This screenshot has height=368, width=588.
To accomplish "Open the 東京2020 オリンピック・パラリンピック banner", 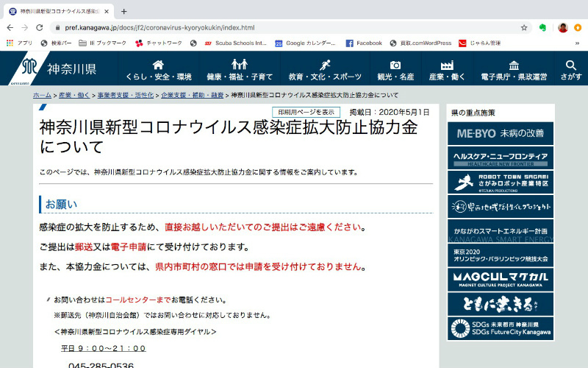I will 501,255.
